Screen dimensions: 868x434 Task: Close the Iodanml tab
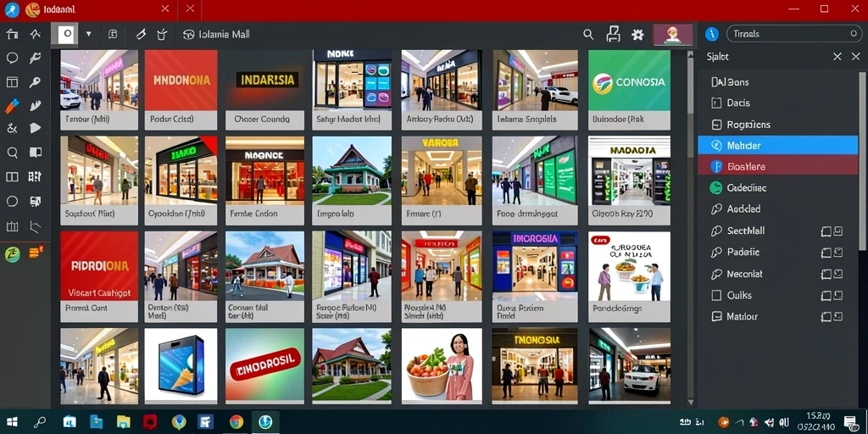click(165, 8)
